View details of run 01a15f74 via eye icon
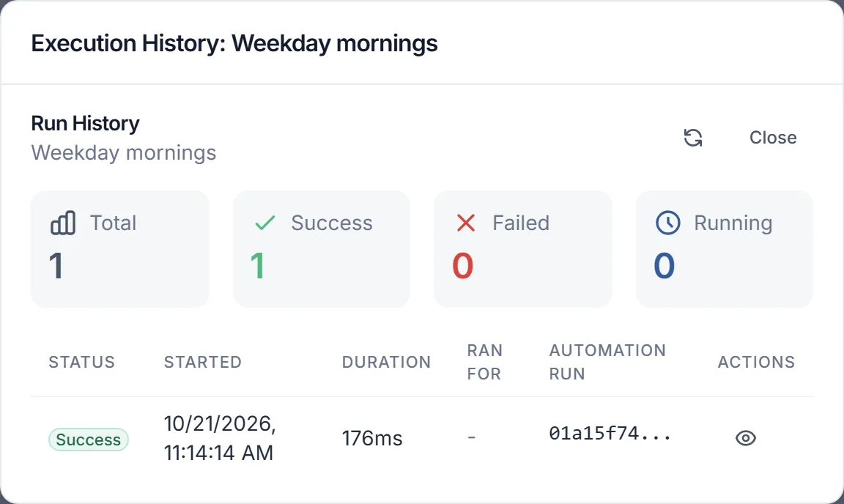This screenshot has height=504, width=844. [x=746, y=438]
